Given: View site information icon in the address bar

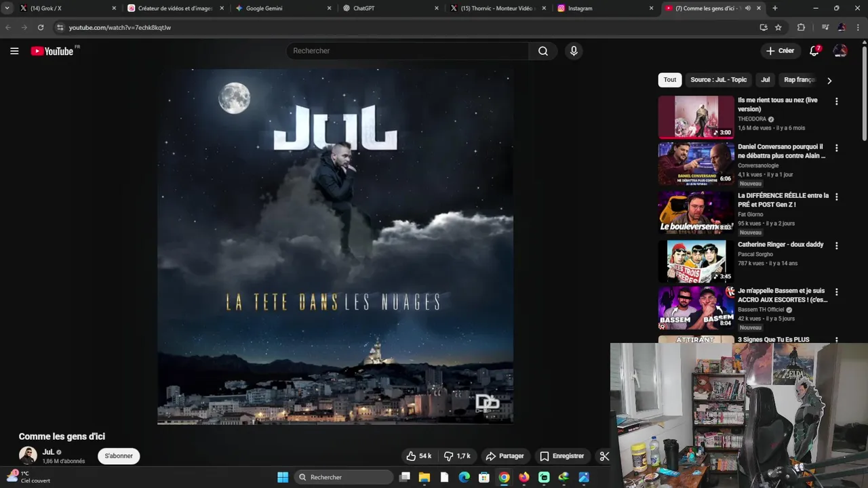Looking at the screenshot, I should point(60,27).
